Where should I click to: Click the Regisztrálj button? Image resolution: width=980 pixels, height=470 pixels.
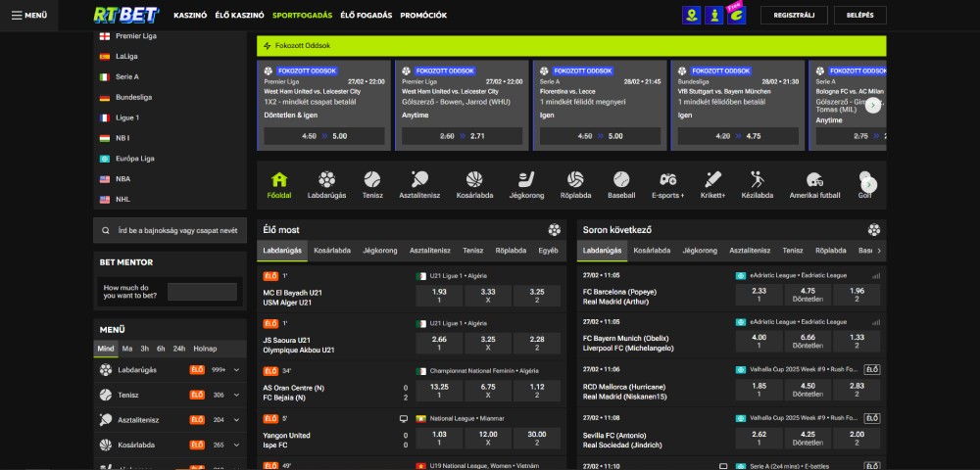[x=794, y=15]
